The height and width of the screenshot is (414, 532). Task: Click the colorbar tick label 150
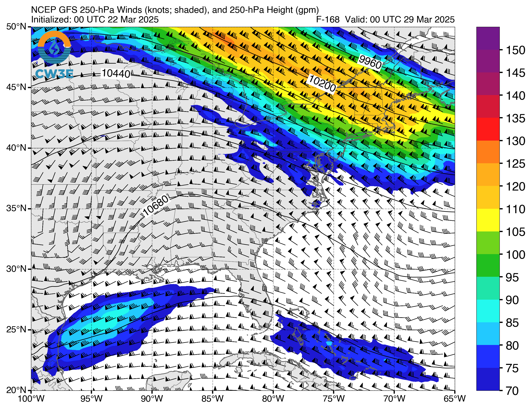516,50
